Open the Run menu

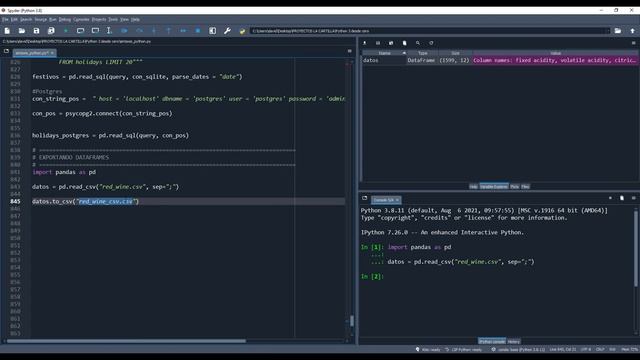(x=53, y=19)
